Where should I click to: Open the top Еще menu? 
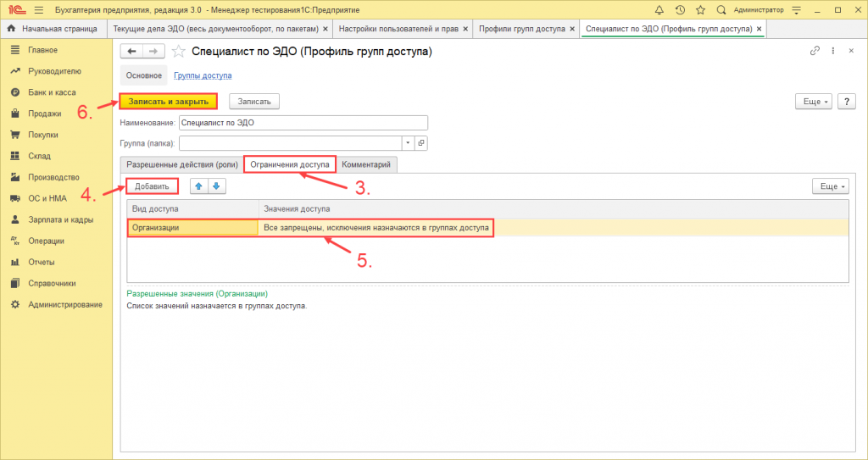813,102
